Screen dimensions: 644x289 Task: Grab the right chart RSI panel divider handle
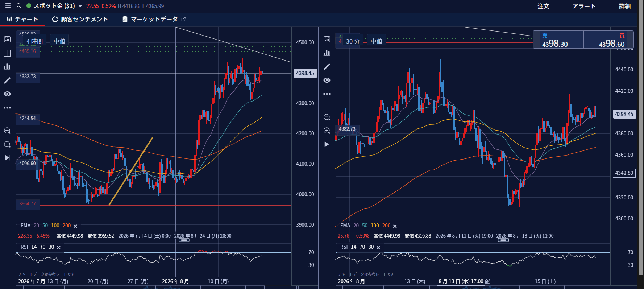click(x=503, y=240)
